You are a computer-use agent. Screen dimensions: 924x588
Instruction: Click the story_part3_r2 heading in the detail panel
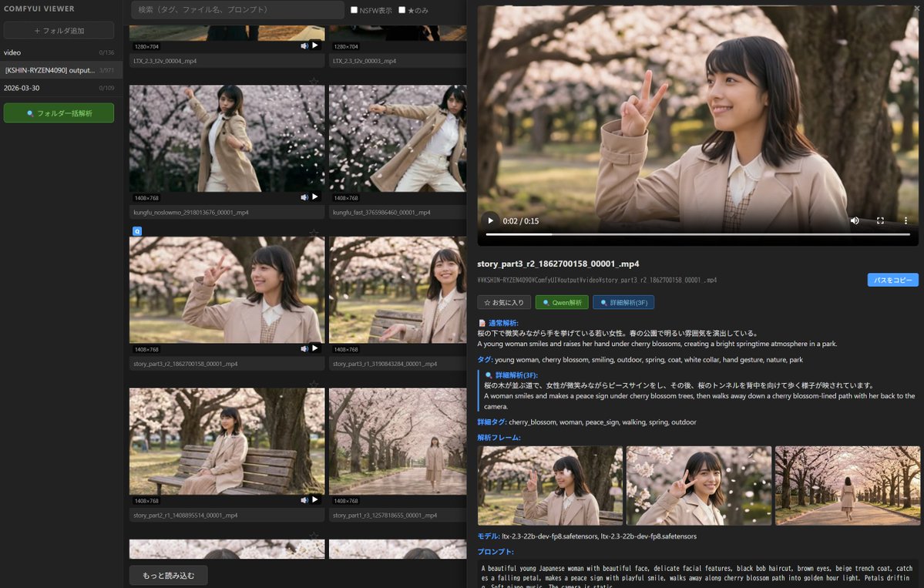click(558, 264)
